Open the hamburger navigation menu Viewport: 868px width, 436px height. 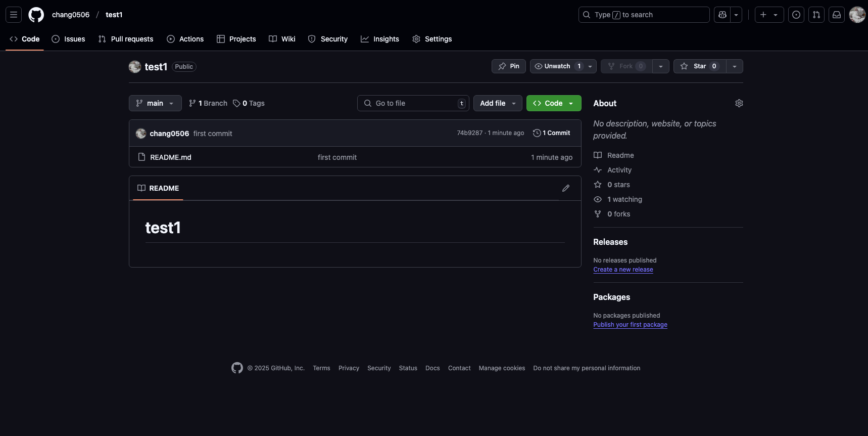pyautogui.click(x=14, y=15)
